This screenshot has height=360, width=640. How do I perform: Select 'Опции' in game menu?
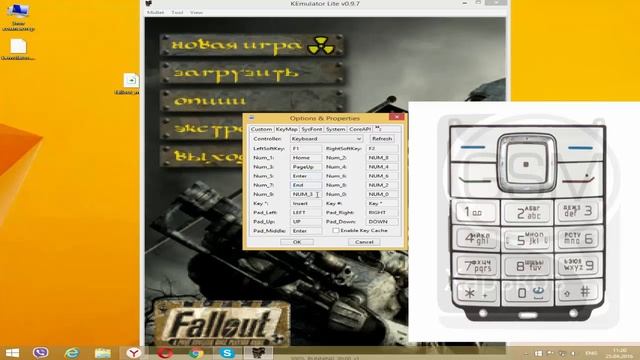coord(252,100)
